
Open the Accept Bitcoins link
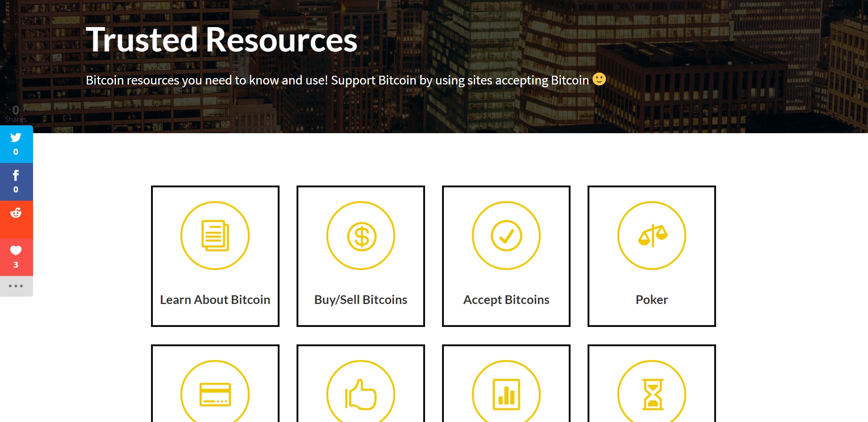click(506, 300)
